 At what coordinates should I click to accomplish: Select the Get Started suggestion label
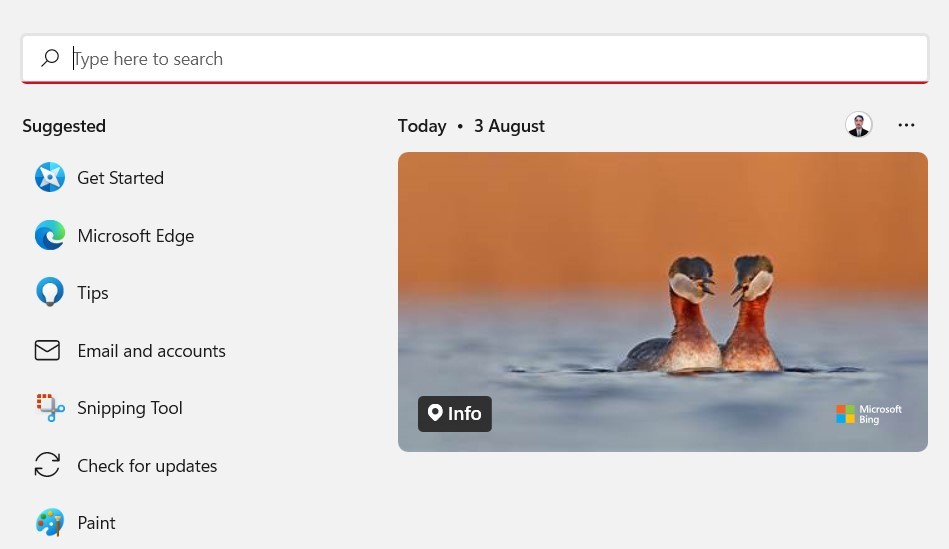pos(120,178)
